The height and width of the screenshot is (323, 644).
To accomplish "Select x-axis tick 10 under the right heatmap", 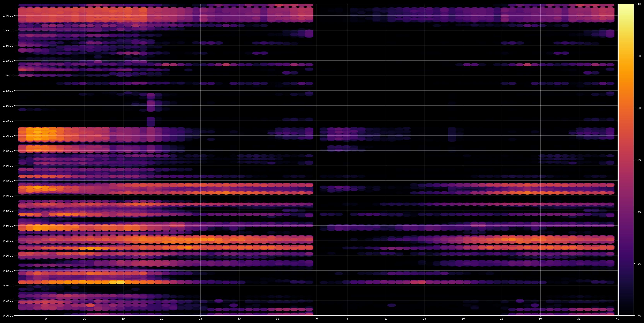I will pyautogui.click(x=386, y=319).
